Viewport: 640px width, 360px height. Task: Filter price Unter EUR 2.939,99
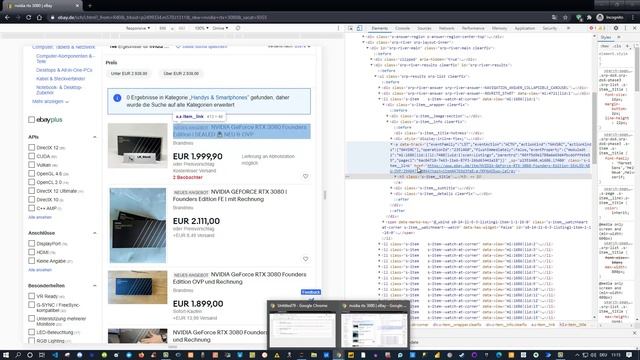pyautogui.click(x=129, y=73)
